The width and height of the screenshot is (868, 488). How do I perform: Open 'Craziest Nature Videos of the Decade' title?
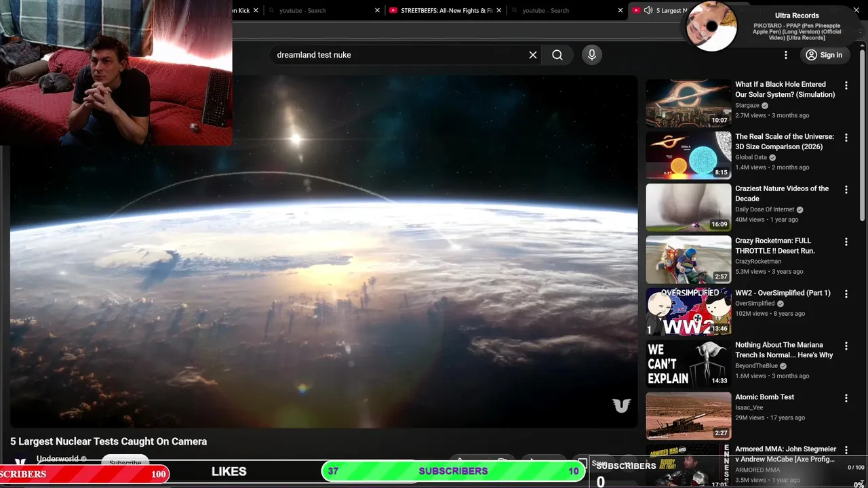[x=782, y=194]
